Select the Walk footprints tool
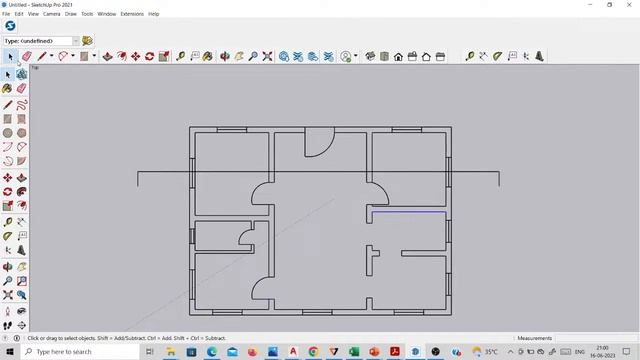640x360 pixels. [x=7, y=325]
